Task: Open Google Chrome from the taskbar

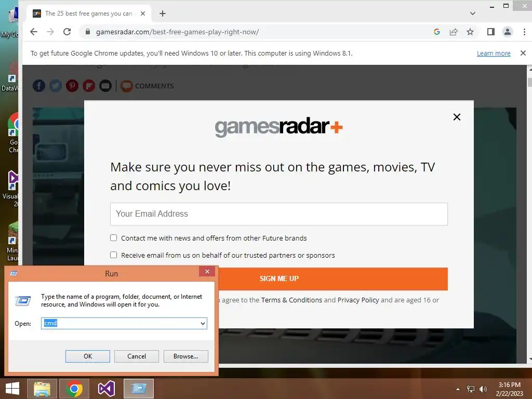Action: (x=74, y=389)
